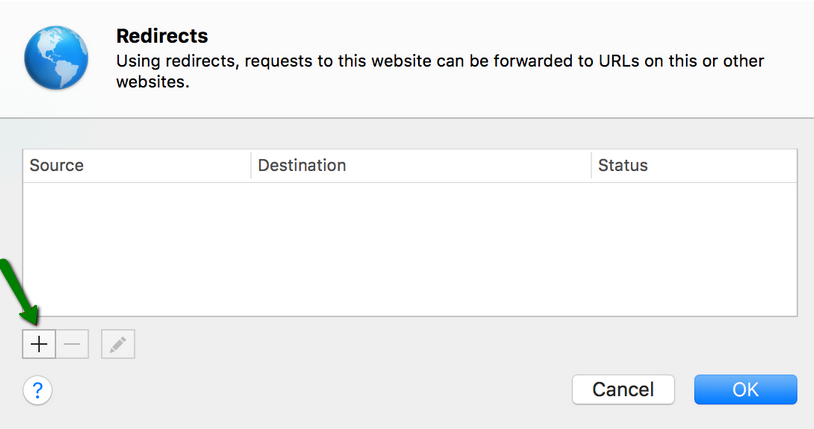
Task: Click the blue globe website icon
Action: point(56,58)
